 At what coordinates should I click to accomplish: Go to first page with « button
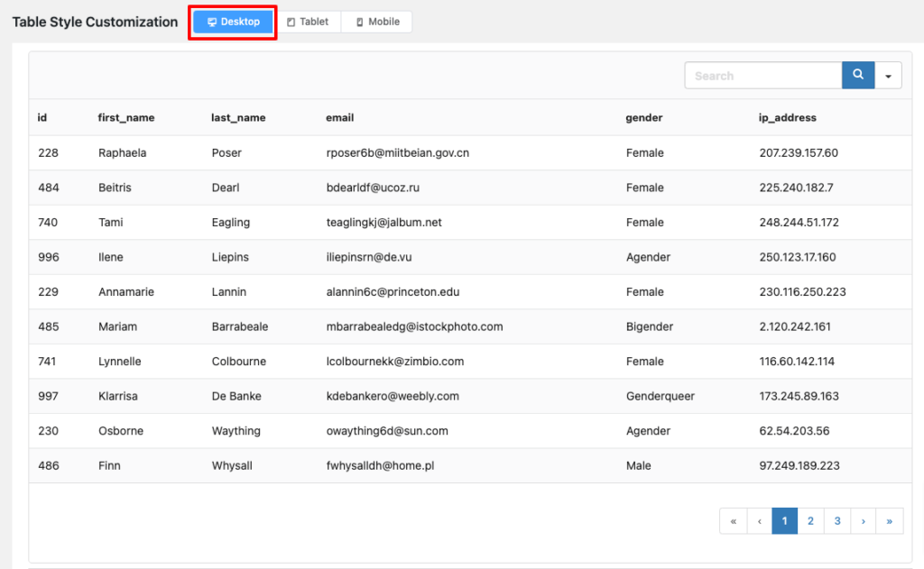pos(733,520)
